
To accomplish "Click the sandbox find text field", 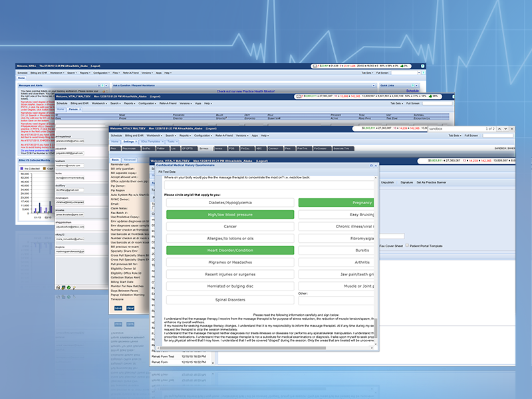I will pos(456,129).
